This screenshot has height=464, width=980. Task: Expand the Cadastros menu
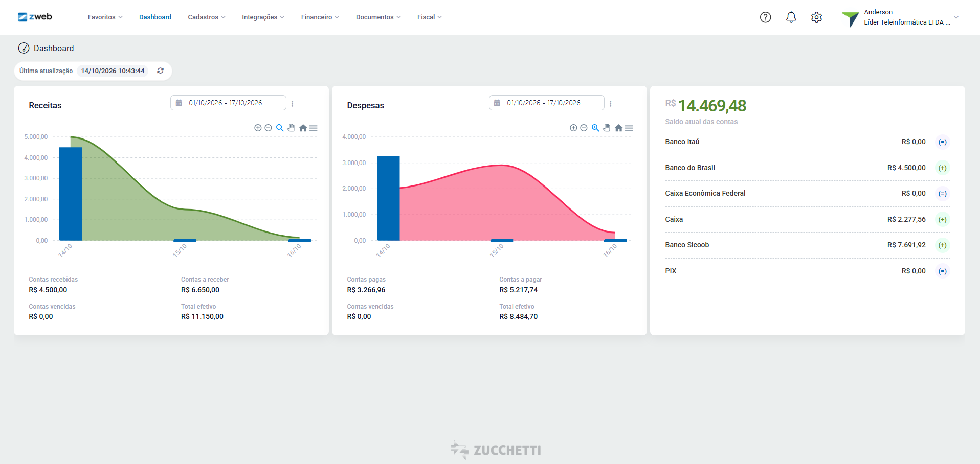pos(207,17)
